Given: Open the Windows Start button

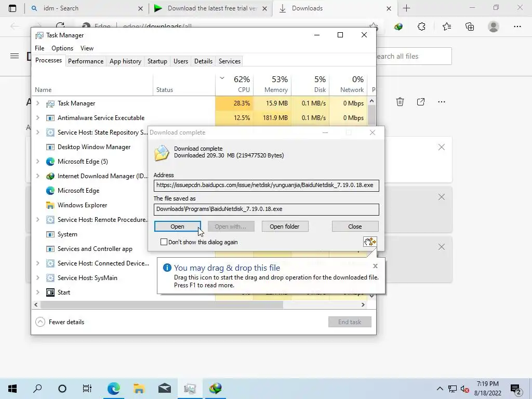Looking at the screenshot, I should (x=12, y=389).
